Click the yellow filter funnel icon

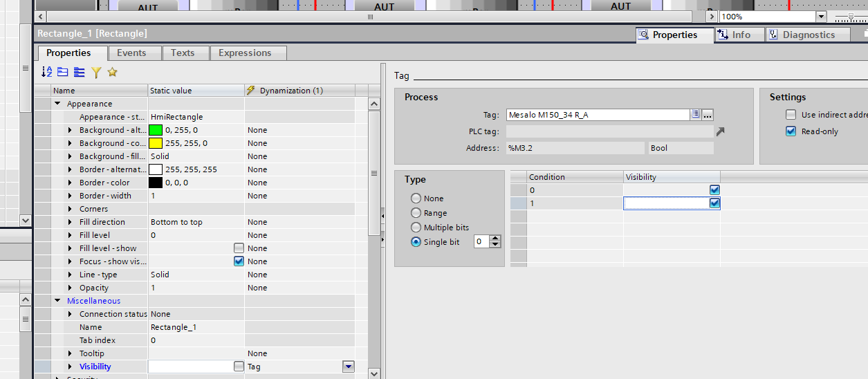coord(96,72)
